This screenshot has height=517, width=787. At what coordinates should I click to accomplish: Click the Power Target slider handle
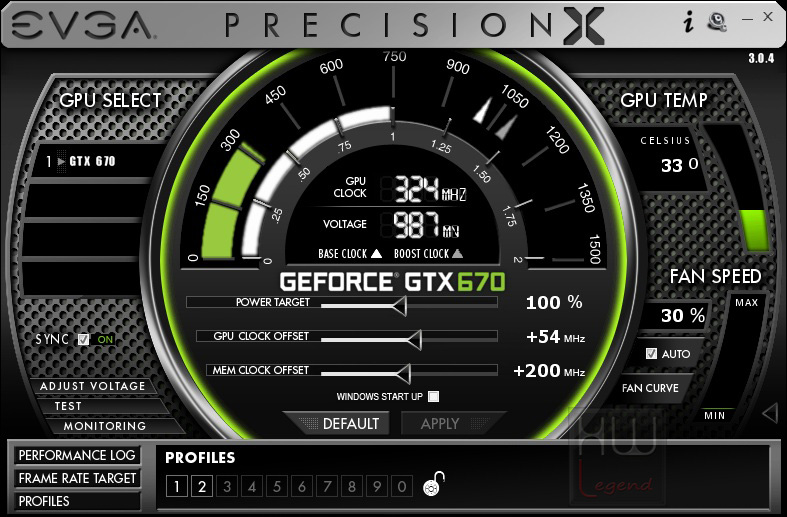pyautogui.click(x=400, y=306)
